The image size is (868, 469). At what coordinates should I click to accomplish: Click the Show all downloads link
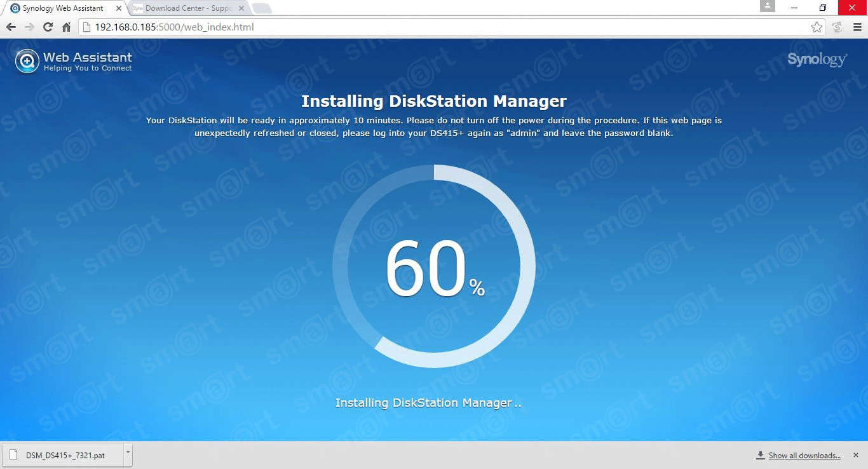(804, 455)
